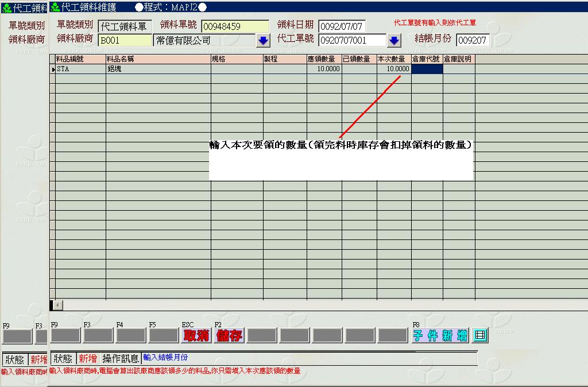Click the blank F9 function button
The height and width of the screenshot is (387, 588).
[65, 336]
